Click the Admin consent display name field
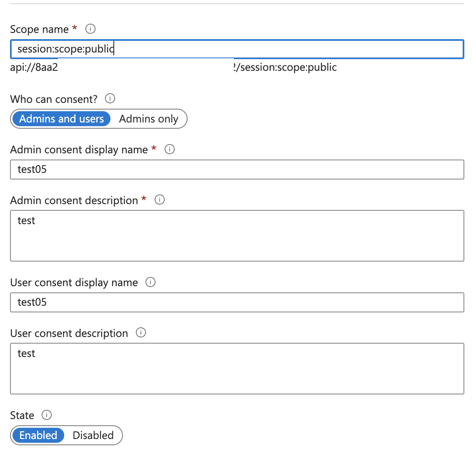 click(237, 170)
